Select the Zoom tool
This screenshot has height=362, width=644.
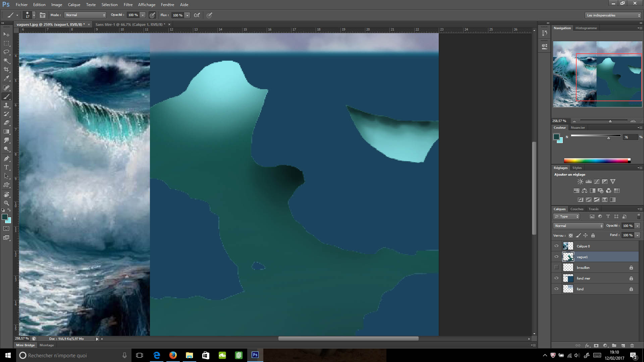[6, 203]
